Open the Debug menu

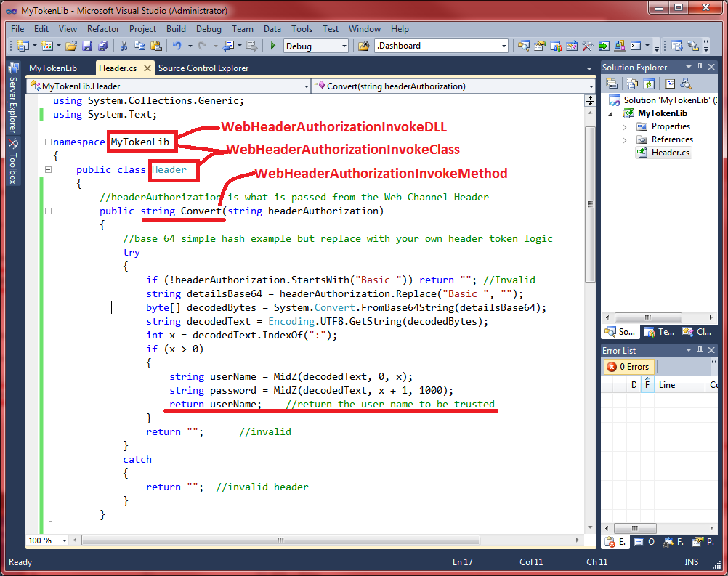pyautogui.click(x=209, y=29)
